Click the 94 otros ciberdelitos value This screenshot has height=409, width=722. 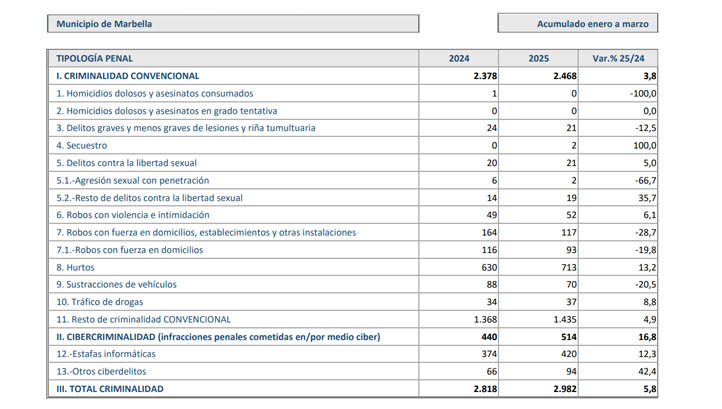click(x=571, y=372)
